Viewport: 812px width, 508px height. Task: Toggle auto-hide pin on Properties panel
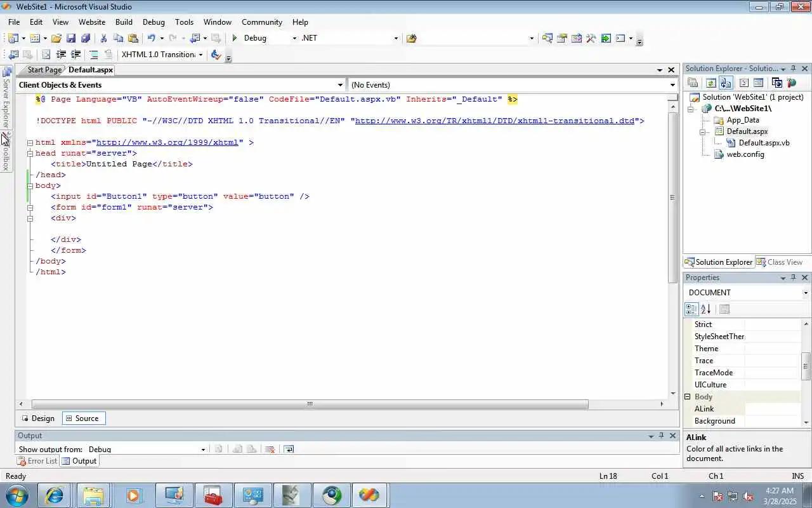point(793,277)
